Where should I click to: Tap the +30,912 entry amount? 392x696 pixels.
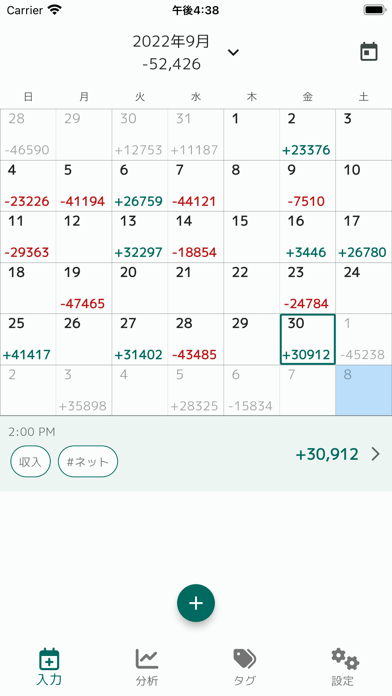(x=327, y=455)
